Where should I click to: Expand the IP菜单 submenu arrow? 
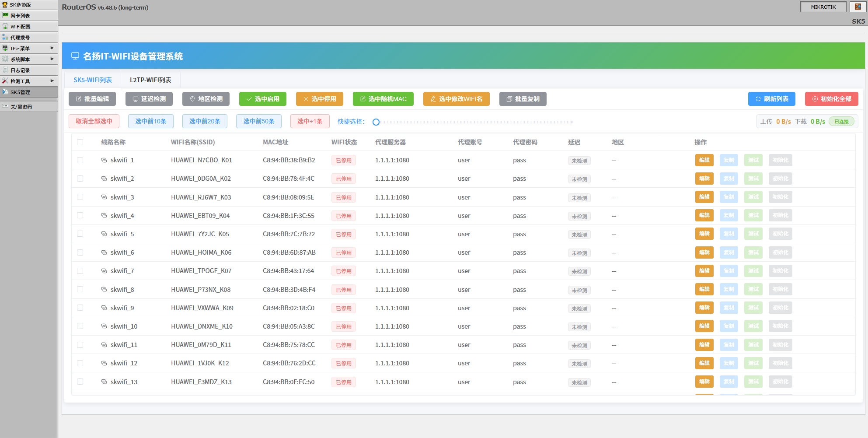click(52, 48)
